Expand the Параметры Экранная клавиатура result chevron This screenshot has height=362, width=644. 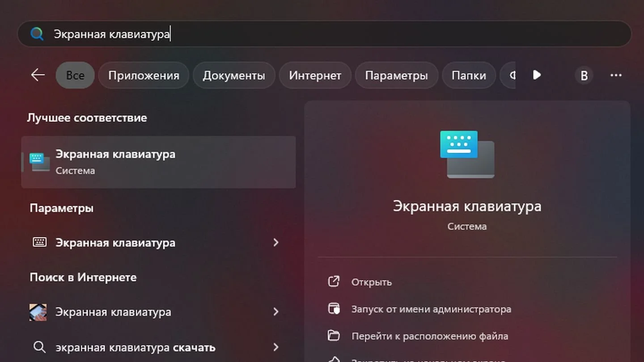pos(276,242)
